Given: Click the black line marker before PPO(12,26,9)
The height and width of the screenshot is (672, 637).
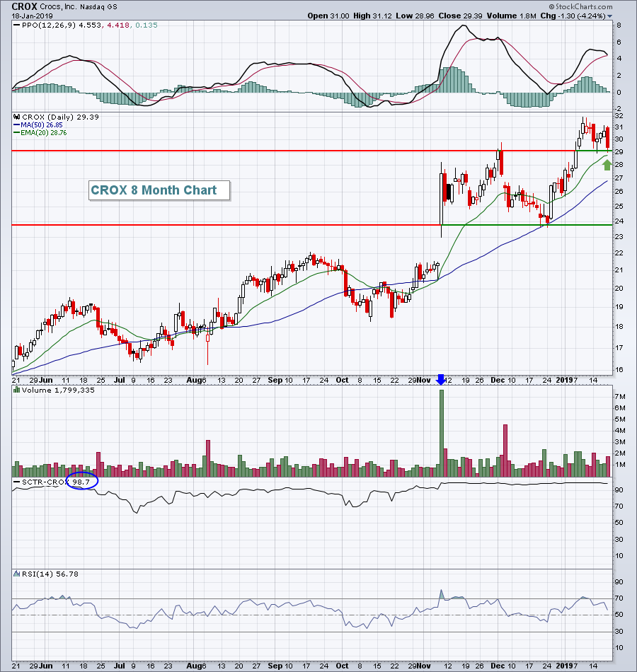Looking at the screenshot, I should [x=17, y=25].
